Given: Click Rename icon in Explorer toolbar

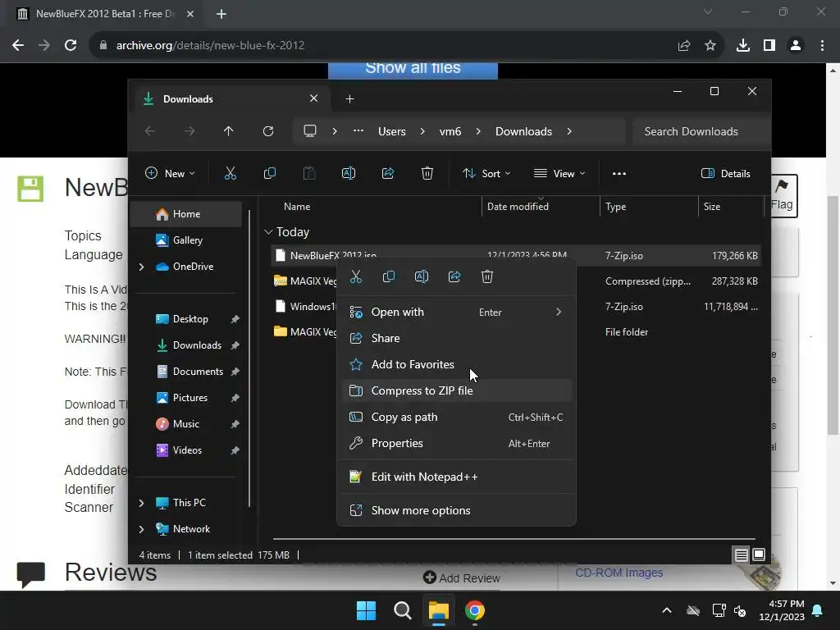Looking at the screenshot, I should coord(348,173).
